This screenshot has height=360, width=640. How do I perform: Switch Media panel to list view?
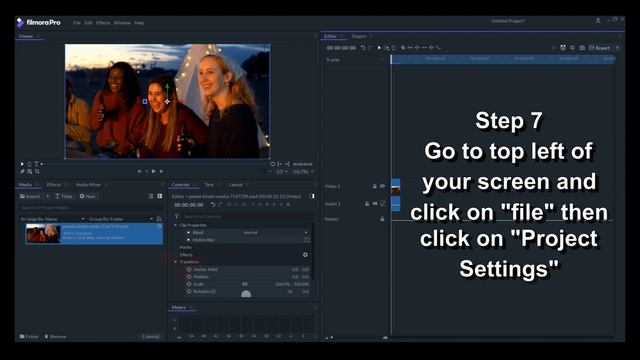click(151, 196)
